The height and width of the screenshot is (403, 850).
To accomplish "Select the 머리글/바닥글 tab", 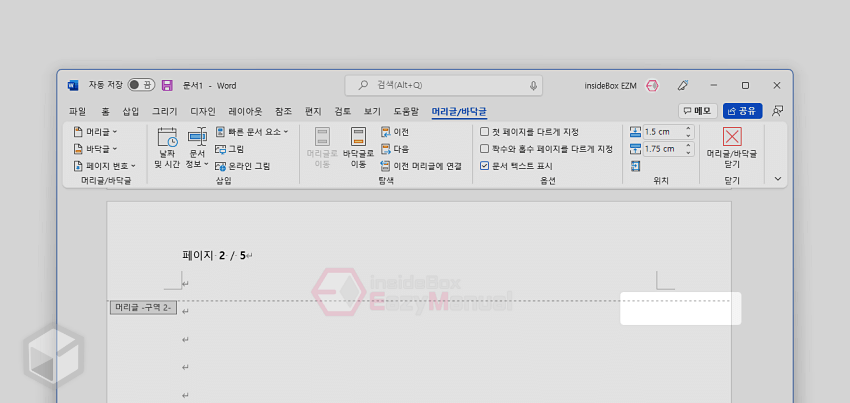I will 459,111.
